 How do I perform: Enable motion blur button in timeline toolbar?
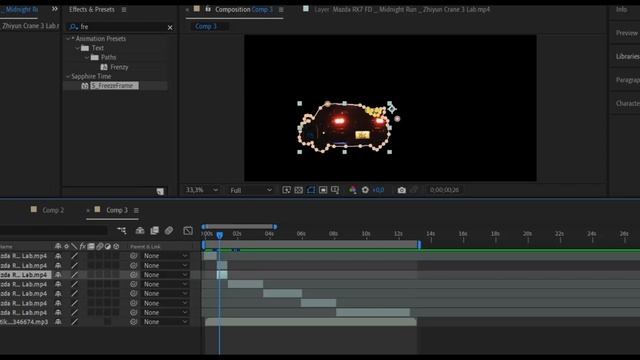169,231
